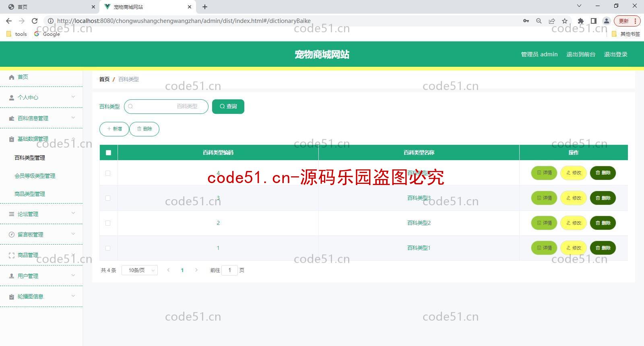
Task: Open the zoom magnifier icon in address bar
Action: 539,21
